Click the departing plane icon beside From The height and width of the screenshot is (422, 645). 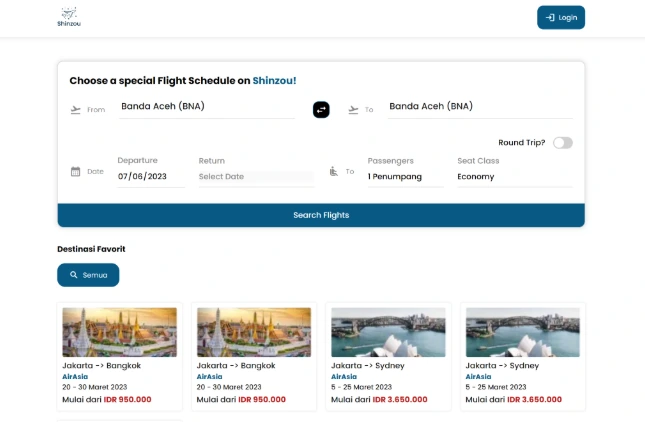pyautogui.click(x=75, y=109)
